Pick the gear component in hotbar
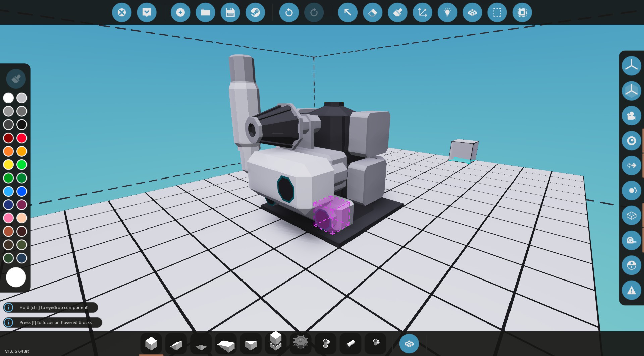Viewport: 644px width, 356px height. (300, 342)
